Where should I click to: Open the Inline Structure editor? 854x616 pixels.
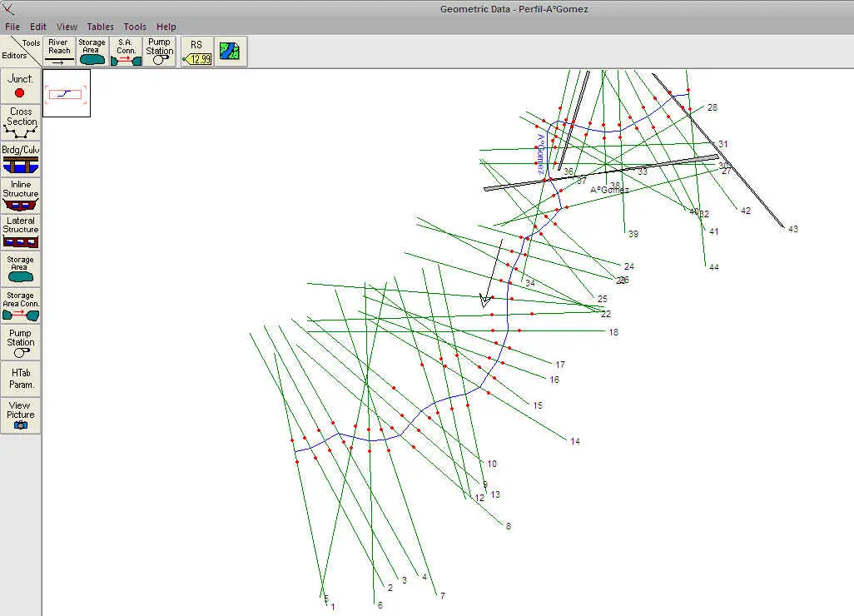pos(20,195)
